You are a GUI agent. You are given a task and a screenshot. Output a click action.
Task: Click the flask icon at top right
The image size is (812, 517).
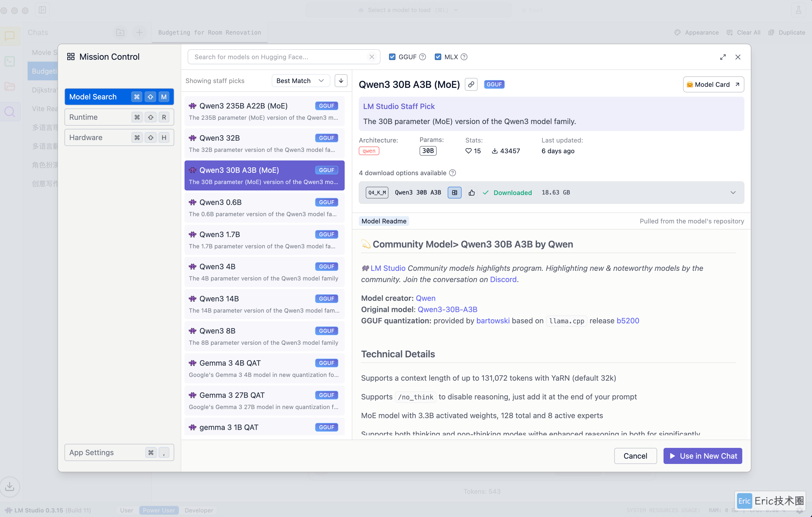tap(799, 10)
